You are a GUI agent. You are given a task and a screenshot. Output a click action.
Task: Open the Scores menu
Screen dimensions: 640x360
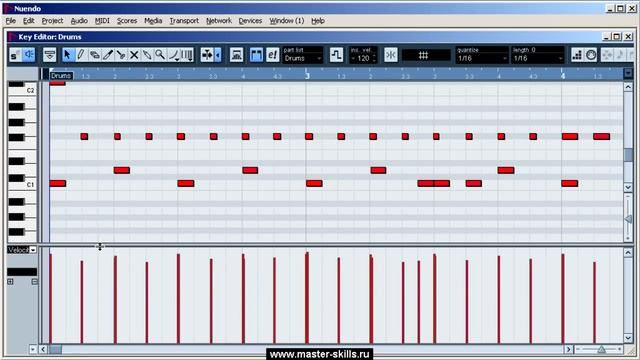coord(127,21)
